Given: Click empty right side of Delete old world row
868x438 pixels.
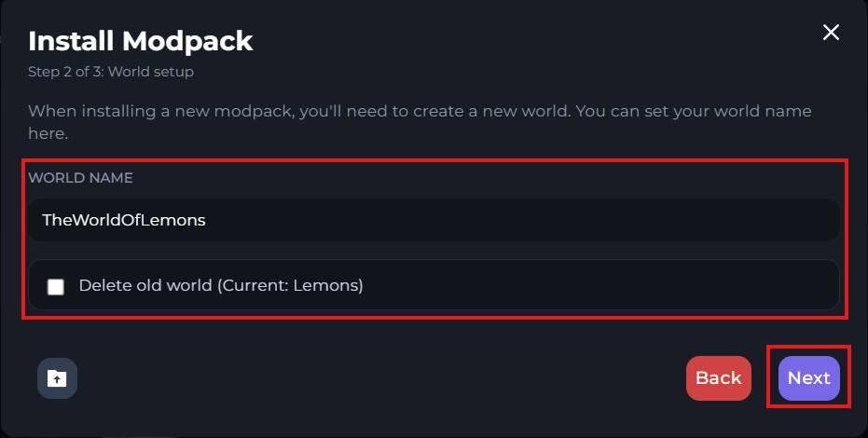Looking at the screenshot, I should tap(653, 285).
